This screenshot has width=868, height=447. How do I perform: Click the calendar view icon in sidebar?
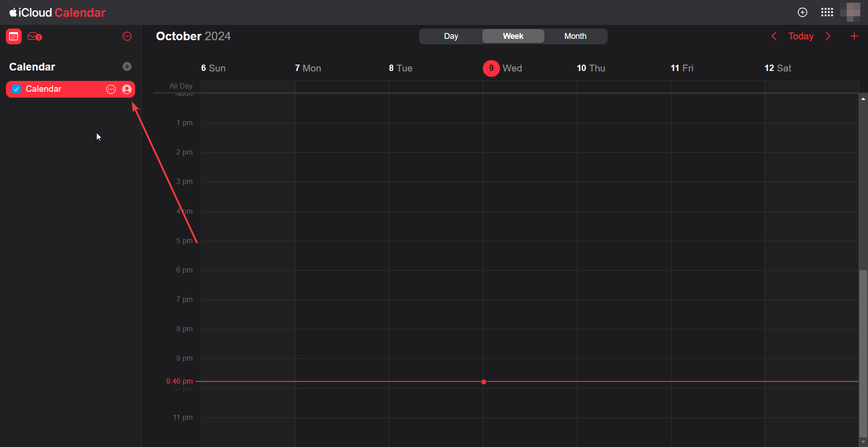[x=14, y=37]
